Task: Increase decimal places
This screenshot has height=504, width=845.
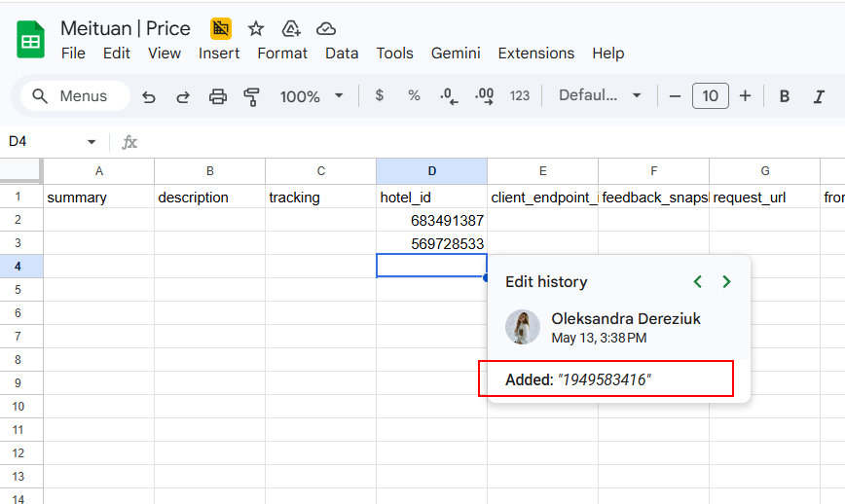Action: tap(484, 96)
